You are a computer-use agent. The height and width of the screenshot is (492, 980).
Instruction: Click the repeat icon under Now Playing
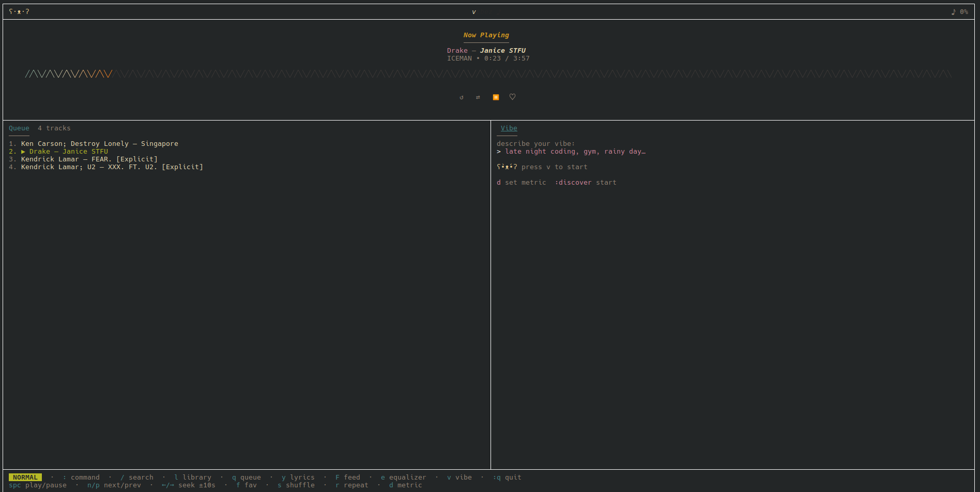pyautogui.click(x=462, y=97)
